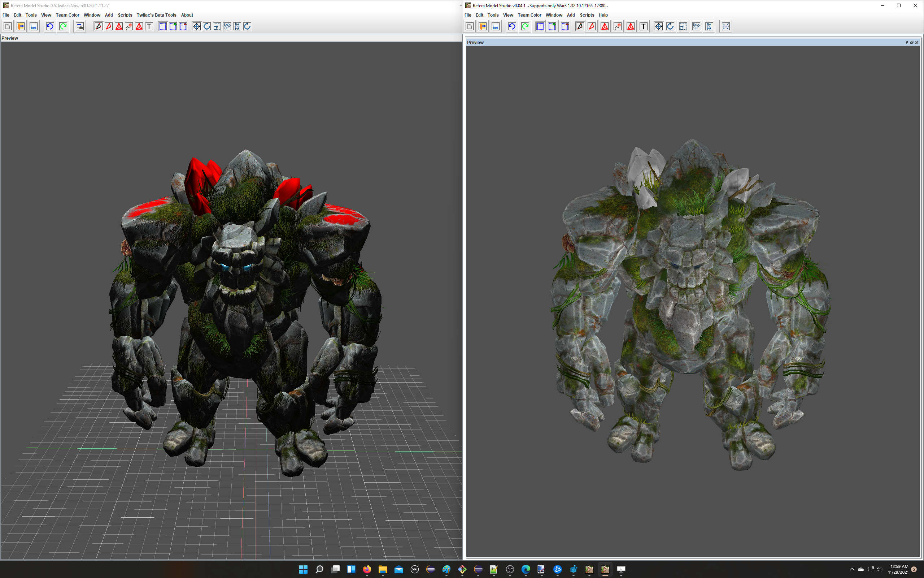Open View menu in left window
Viewport: 924px width, 578px height.
(x=46, y=15)
